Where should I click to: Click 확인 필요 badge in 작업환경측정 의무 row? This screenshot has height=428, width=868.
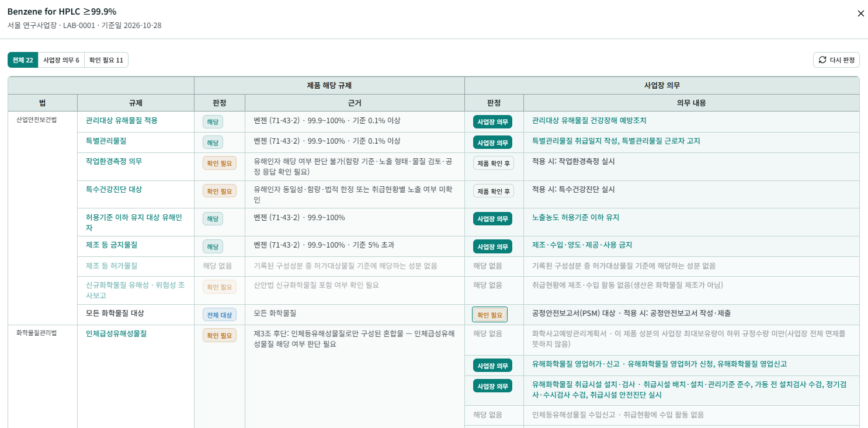click(x=220, y=163)
